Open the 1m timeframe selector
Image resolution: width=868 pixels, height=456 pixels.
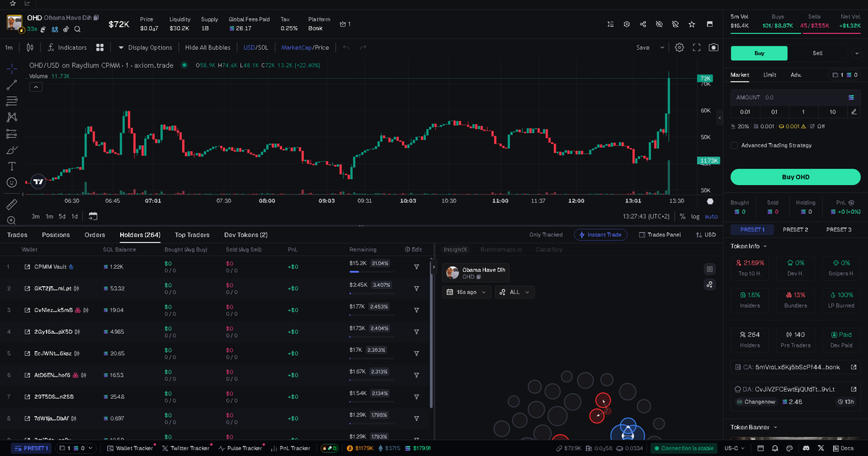click(9, 48)
